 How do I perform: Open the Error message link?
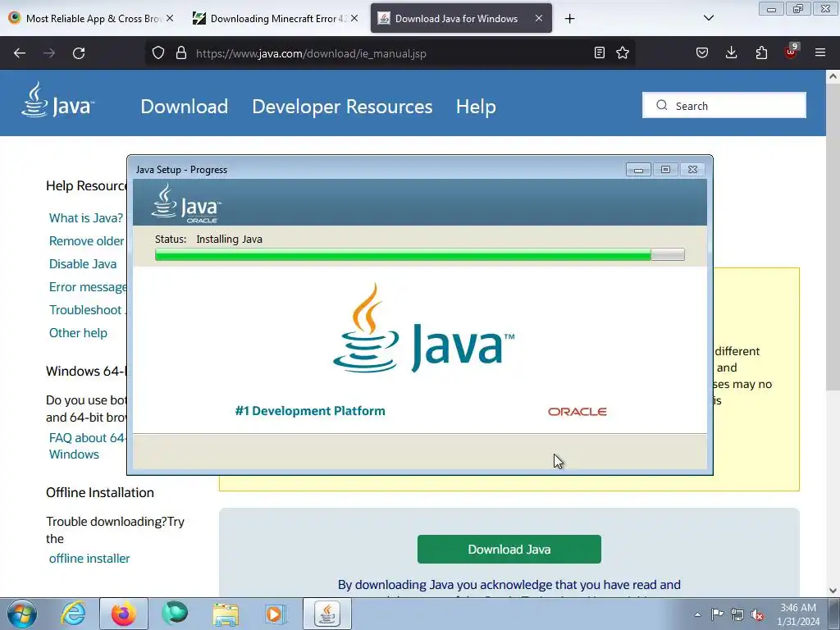click(x=88, y=287)
